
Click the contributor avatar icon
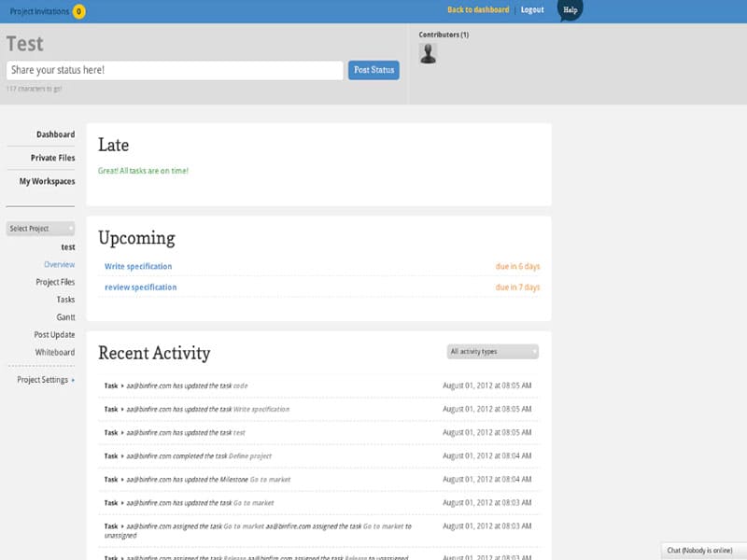[x=428, y=54]
